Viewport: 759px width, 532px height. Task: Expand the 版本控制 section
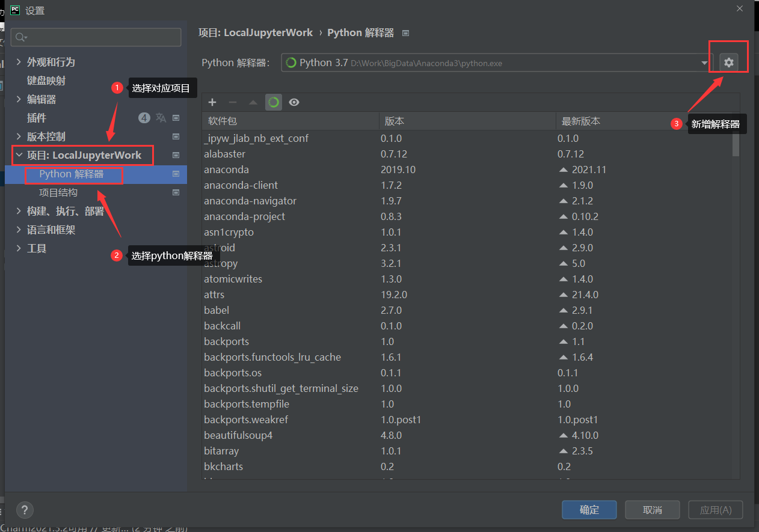[19, 136]
